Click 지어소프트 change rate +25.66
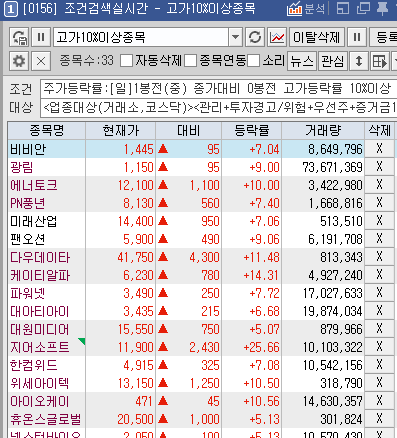397x438 pixels. pyautogui.click(x=261, y=347)
